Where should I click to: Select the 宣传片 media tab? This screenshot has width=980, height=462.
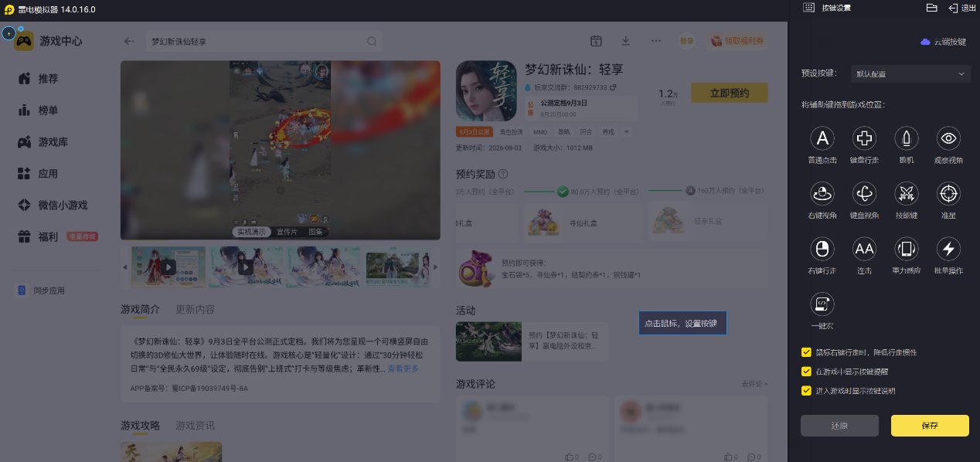click(288, 232)
